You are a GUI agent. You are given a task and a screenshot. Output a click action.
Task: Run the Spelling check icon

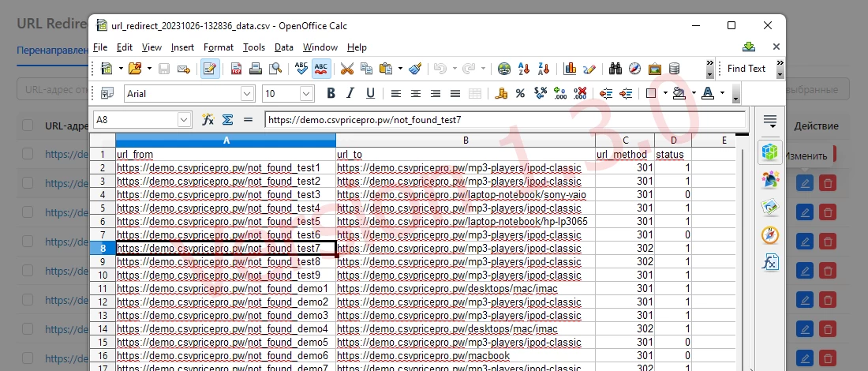click(x=301, y=69)
